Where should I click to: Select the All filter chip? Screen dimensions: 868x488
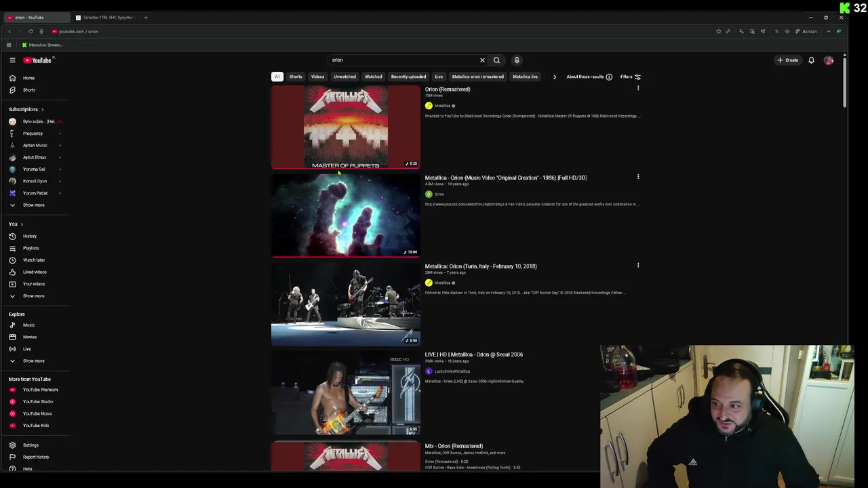coord(277,77)
